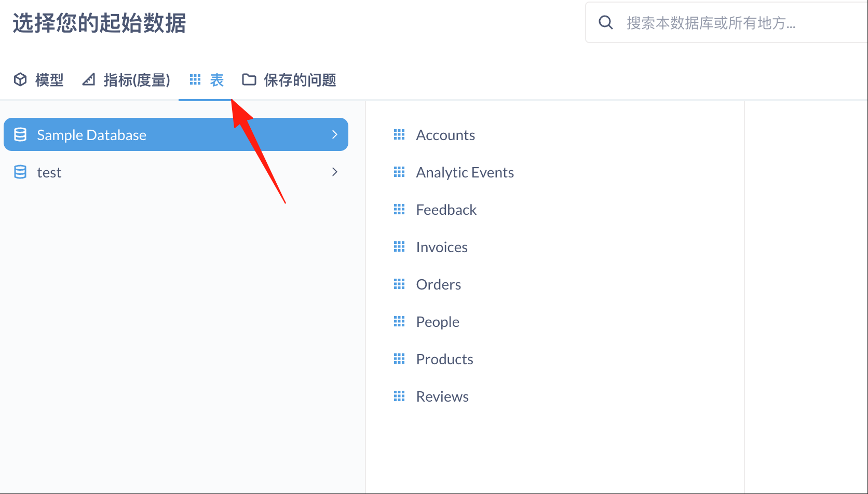Open the Analytic Events table

(465, 172)
